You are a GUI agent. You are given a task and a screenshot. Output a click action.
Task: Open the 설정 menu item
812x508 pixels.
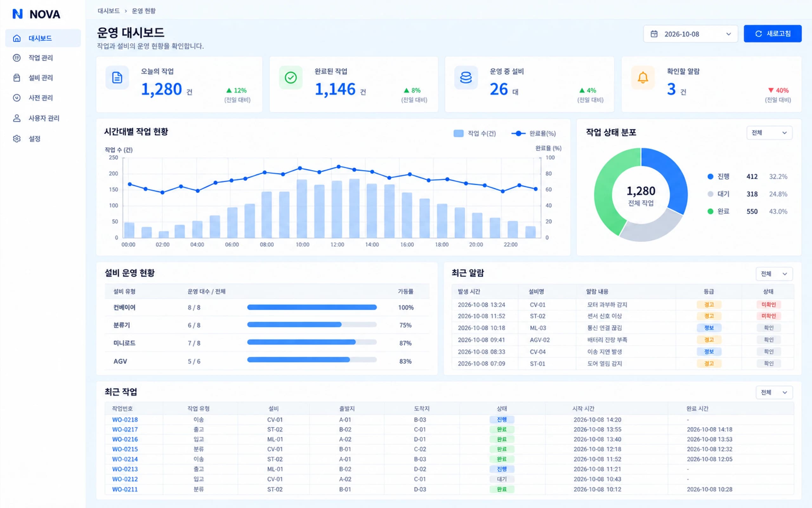click(x=43, y=139)
